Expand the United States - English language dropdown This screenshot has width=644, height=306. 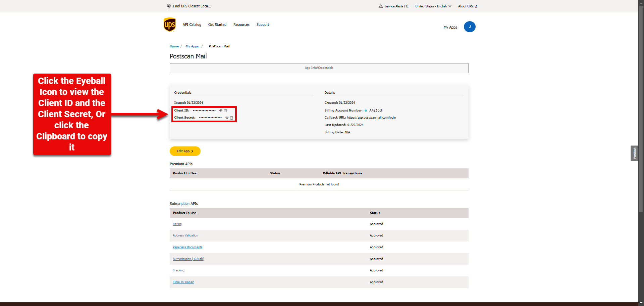pos(433,6)
